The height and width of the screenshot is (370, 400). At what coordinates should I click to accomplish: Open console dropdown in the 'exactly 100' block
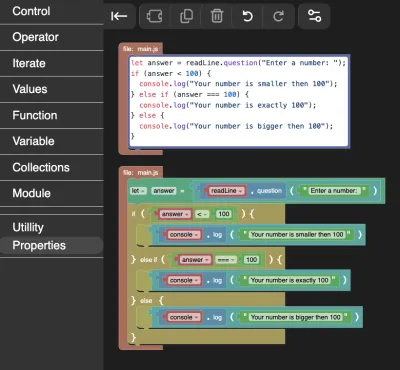(184, 280)
